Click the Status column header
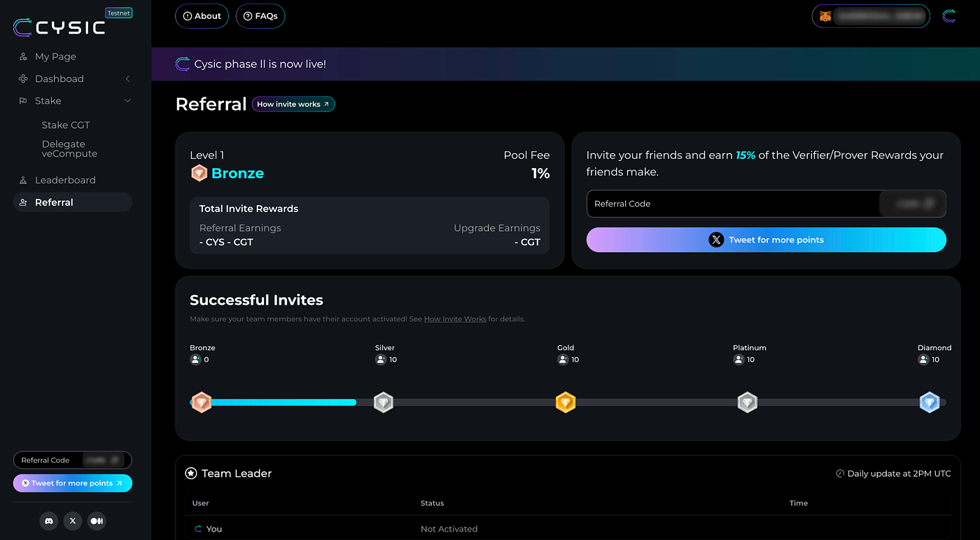Screen dimensions: 980x540 click(432, 504)
